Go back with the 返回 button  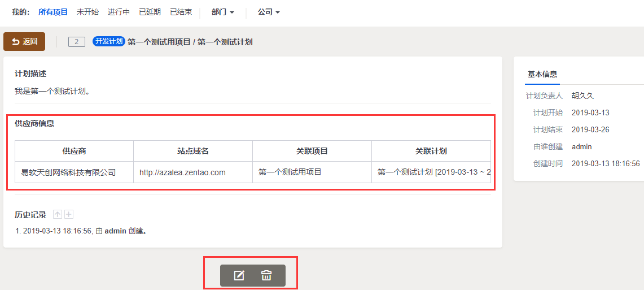coord(24,41)
